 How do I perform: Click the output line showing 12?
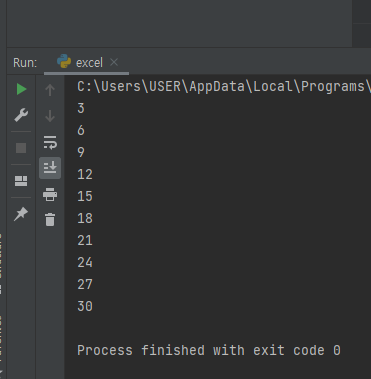click(85, 174)
